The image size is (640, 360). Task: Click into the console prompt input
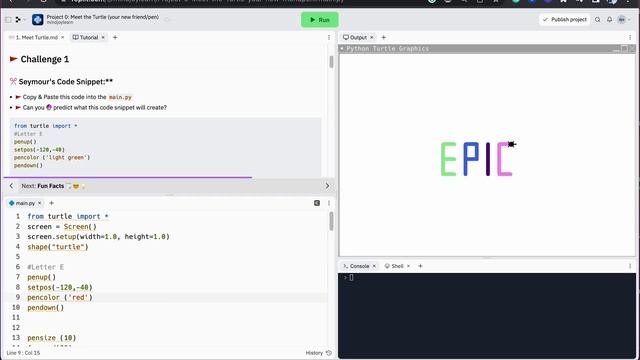(x=351, y=278)
